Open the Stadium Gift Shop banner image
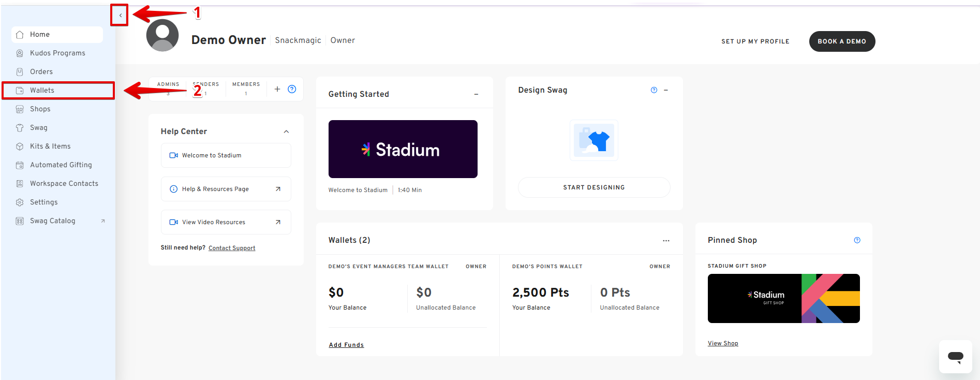 (x=783, y=298)
